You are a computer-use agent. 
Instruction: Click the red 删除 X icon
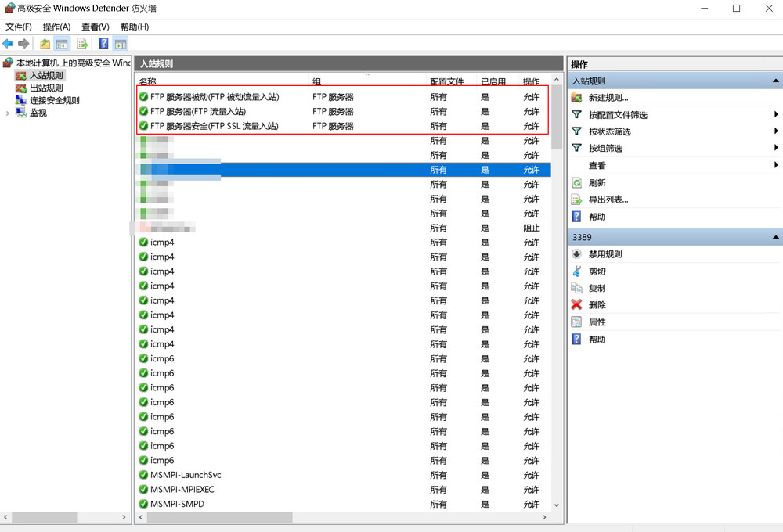pyautogui.click(x=577, y=304)
